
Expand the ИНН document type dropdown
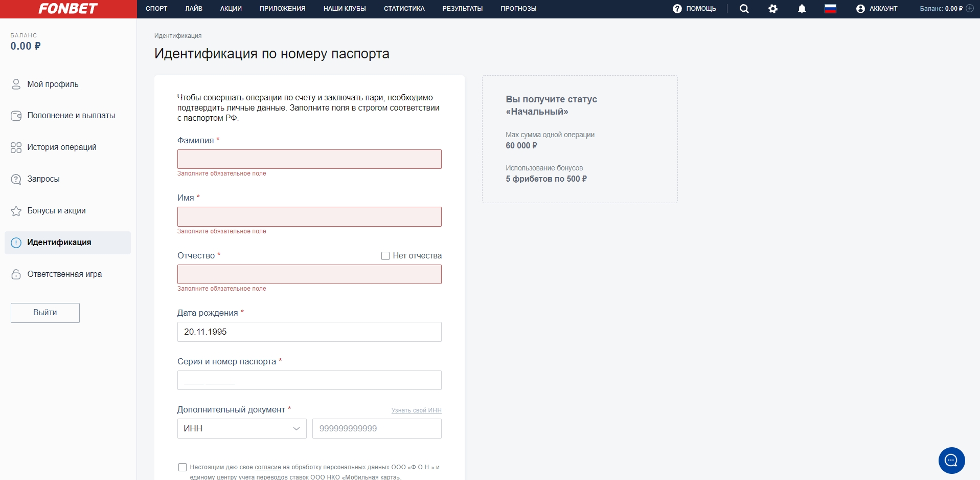point(242,429)
